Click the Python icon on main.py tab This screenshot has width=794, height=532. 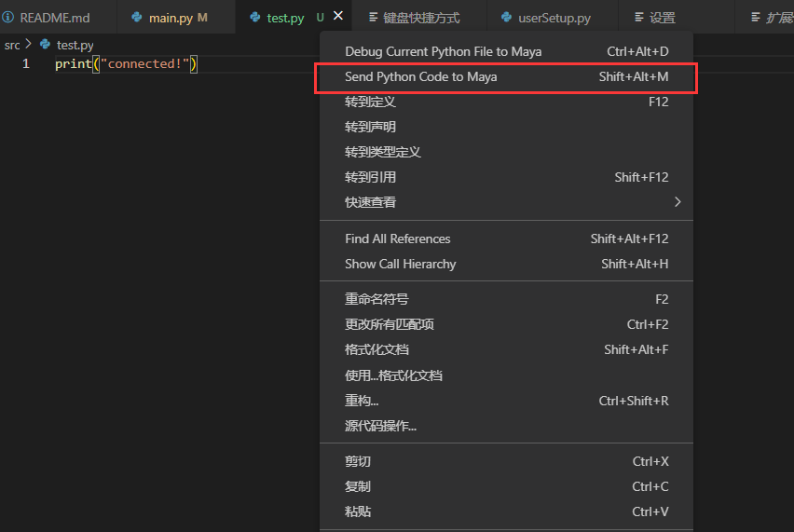pyautogui.click(x=137, y=17)
